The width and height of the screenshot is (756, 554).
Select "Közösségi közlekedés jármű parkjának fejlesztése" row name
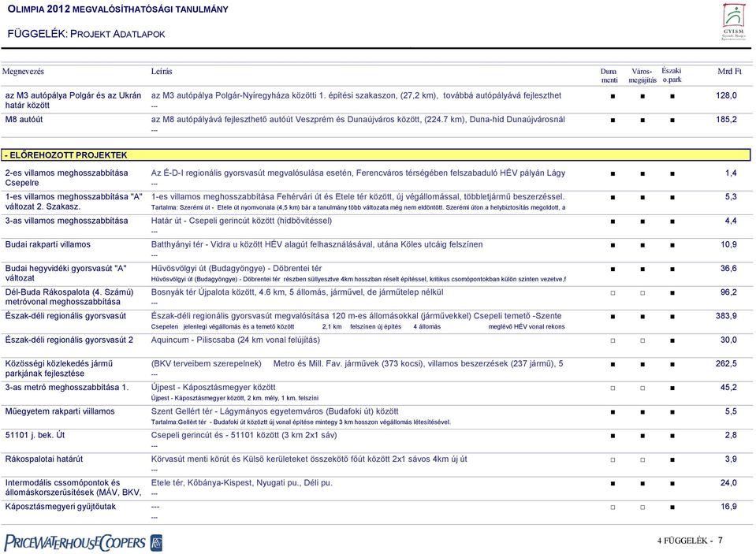pos(59,368)
